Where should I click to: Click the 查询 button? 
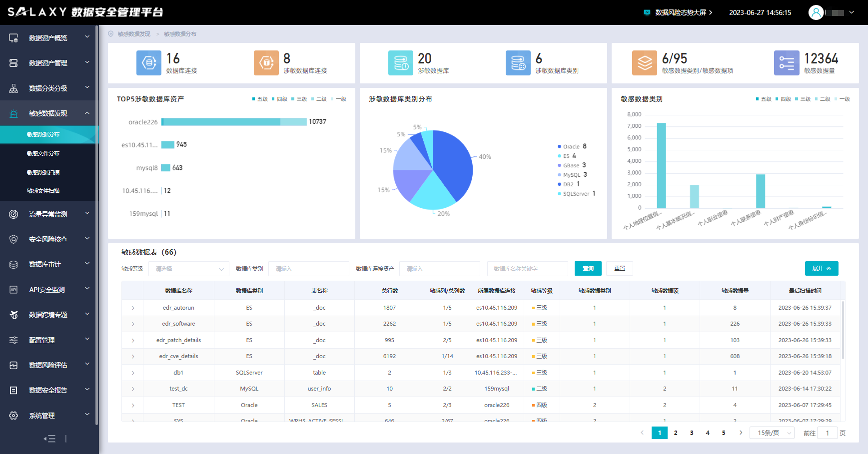pos(588,269)
